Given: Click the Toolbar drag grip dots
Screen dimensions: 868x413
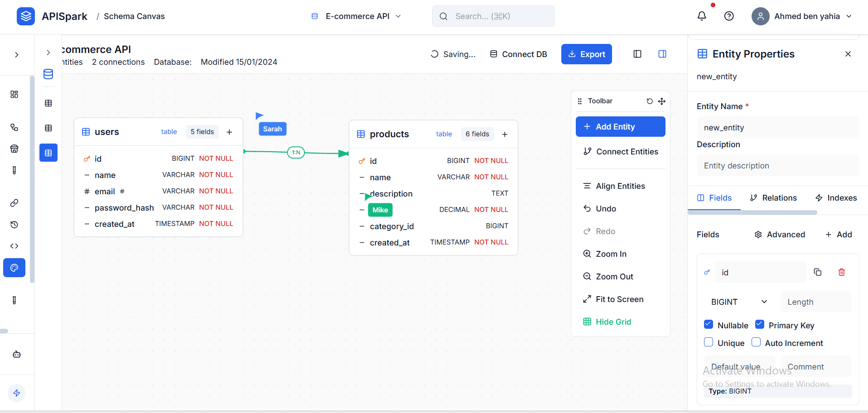Looking at the screenshot, I should coord(580,101).
